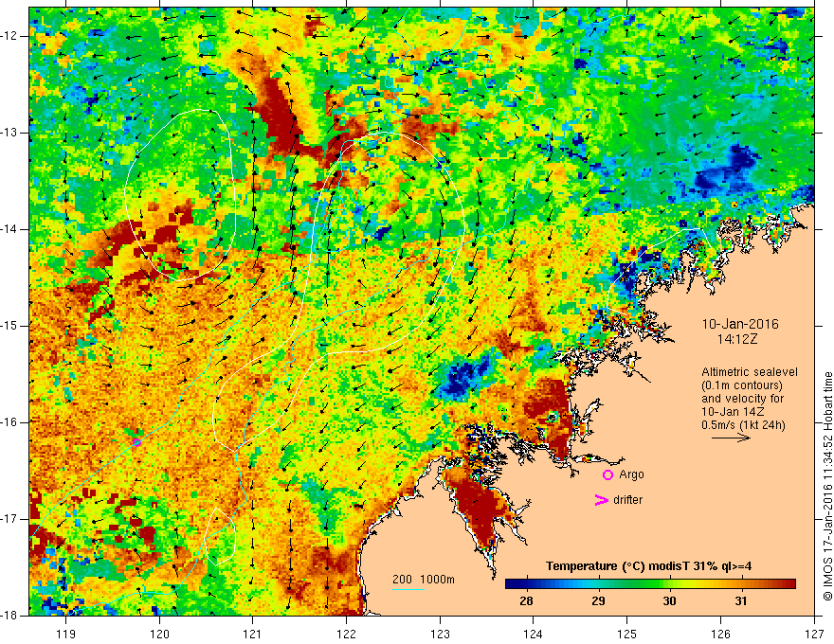
Task: Click the dark blue end of color bar
Action: click(x=512, y=584)
